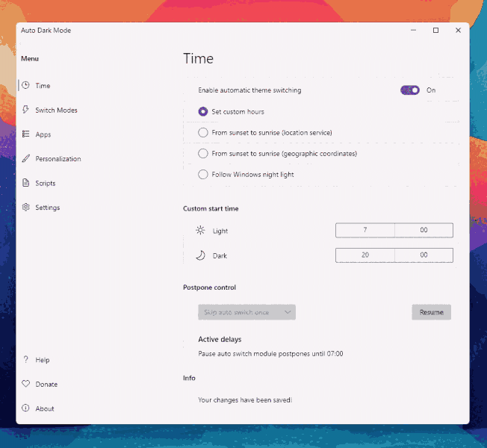The width and height of the screenshot is (487, 448).
Task: Open the Skip auto switch once dropdown
Action: click(246, 312)
